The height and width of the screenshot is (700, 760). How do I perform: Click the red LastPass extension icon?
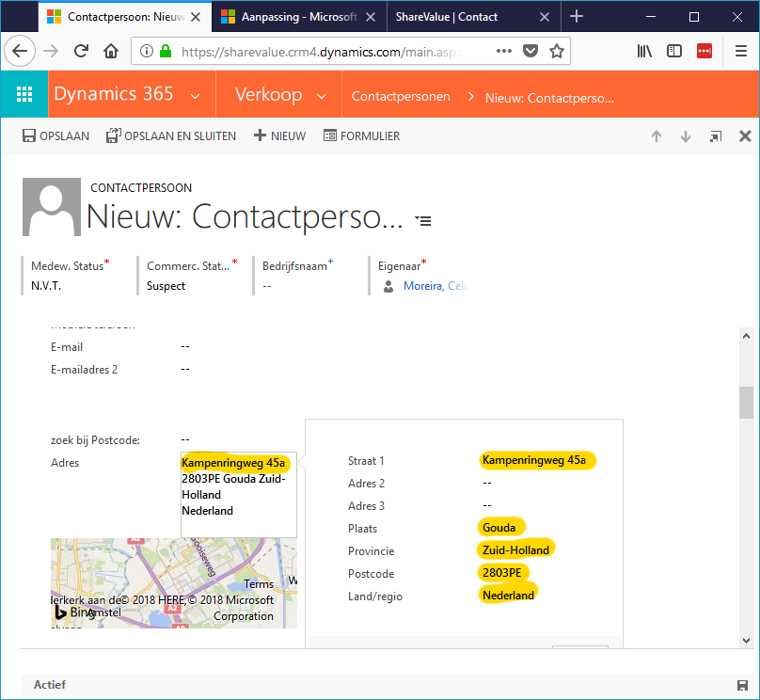point(705,51)
